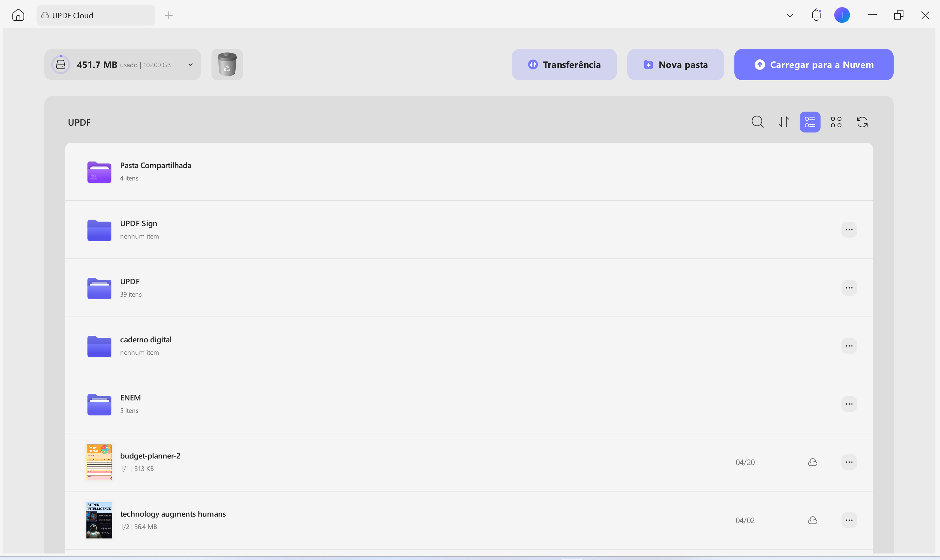The image size is (940, 560).
Task: Open the sort order options
Action: click(x=784, y=122)
